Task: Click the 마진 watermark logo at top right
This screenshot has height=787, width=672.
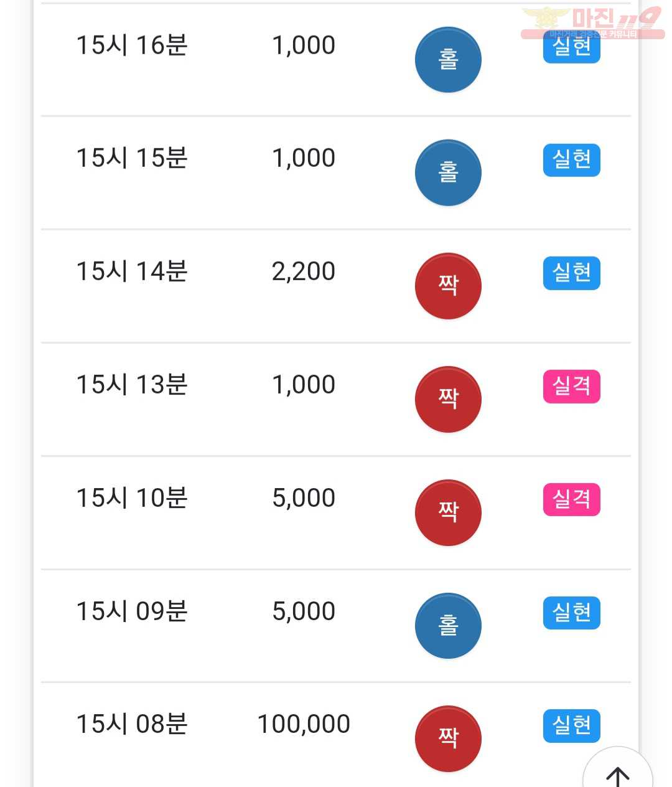Action: [x=592, y=22]
